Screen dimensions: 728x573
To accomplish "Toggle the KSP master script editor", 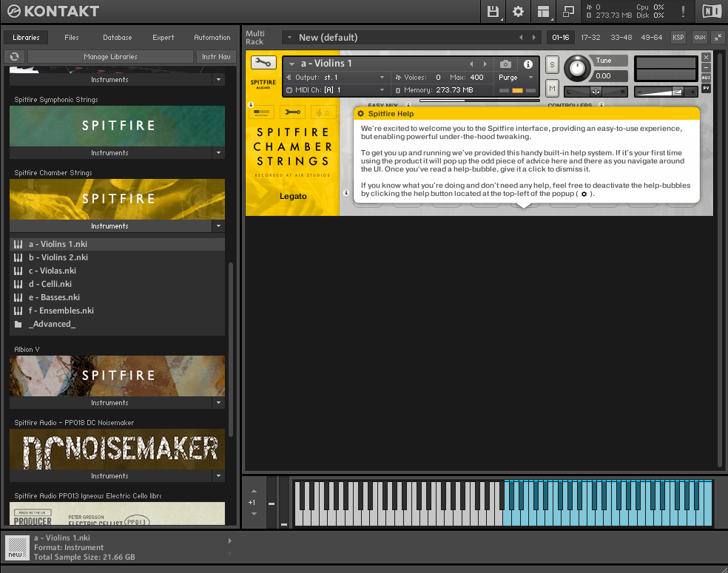I will click(678, 38).
